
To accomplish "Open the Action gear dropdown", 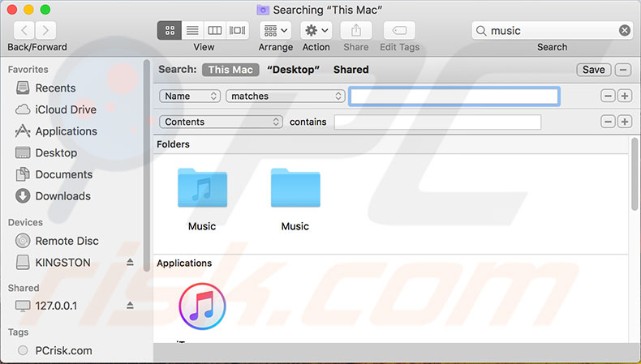I will (x=316, y=31).
